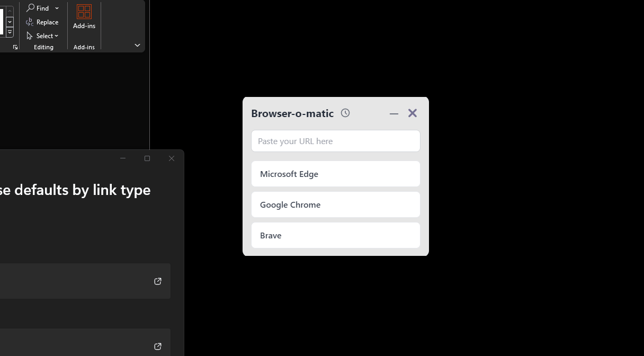Focus the 'Paste your URL here' field
The width and height of the screenshot is (644, 356).
tap(336, 141)
